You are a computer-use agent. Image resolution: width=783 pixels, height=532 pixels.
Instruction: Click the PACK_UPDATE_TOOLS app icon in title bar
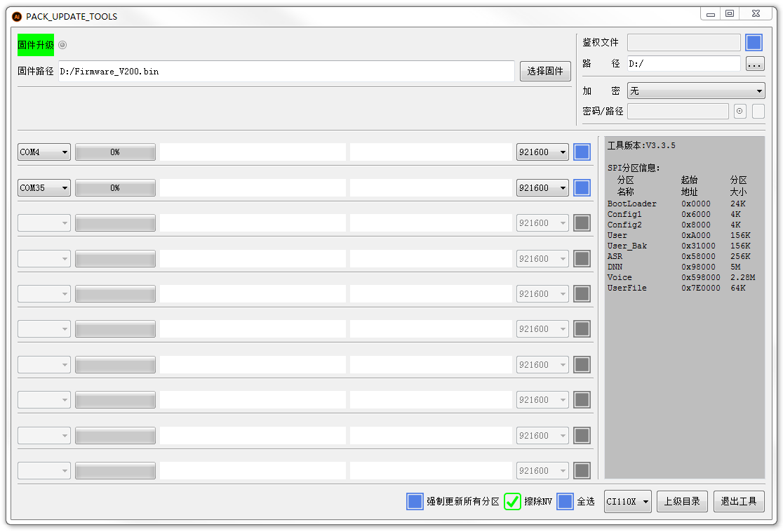(17, 16)
